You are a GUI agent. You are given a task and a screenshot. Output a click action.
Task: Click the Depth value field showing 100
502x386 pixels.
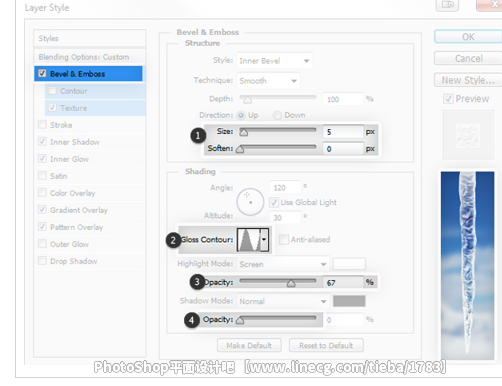click(x=343, y=99)
